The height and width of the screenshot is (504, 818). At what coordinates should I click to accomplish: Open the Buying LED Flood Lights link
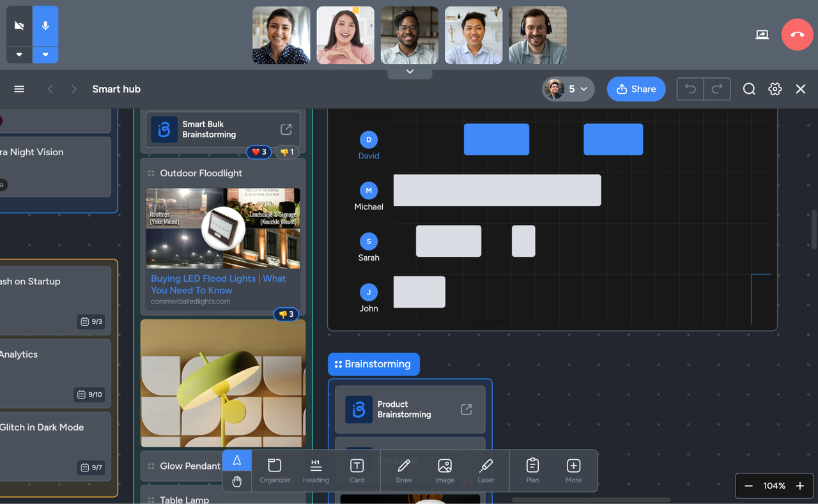[x=218, y=284]
